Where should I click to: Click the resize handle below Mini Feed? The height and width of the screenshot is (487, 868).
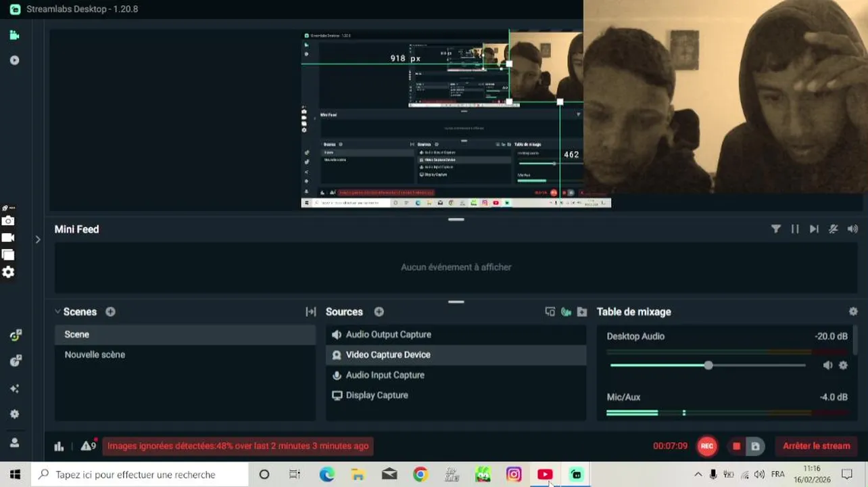(456, 302)
